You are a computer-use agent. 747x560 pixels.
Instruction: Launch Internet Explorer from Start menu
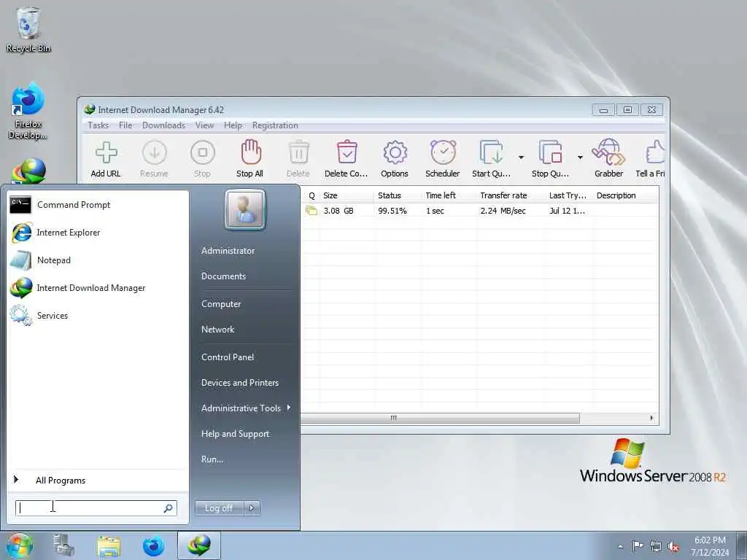(x=98, y=233)
